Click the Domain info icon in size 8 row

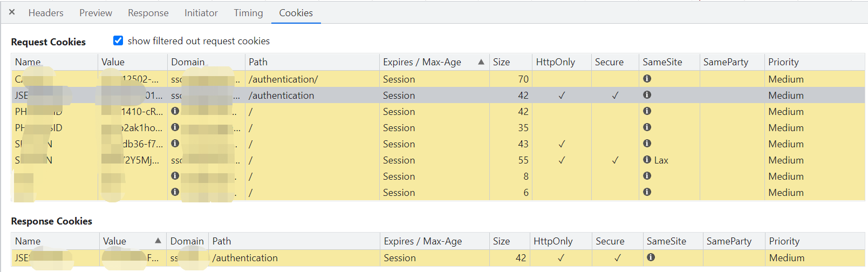coord(175,176)
